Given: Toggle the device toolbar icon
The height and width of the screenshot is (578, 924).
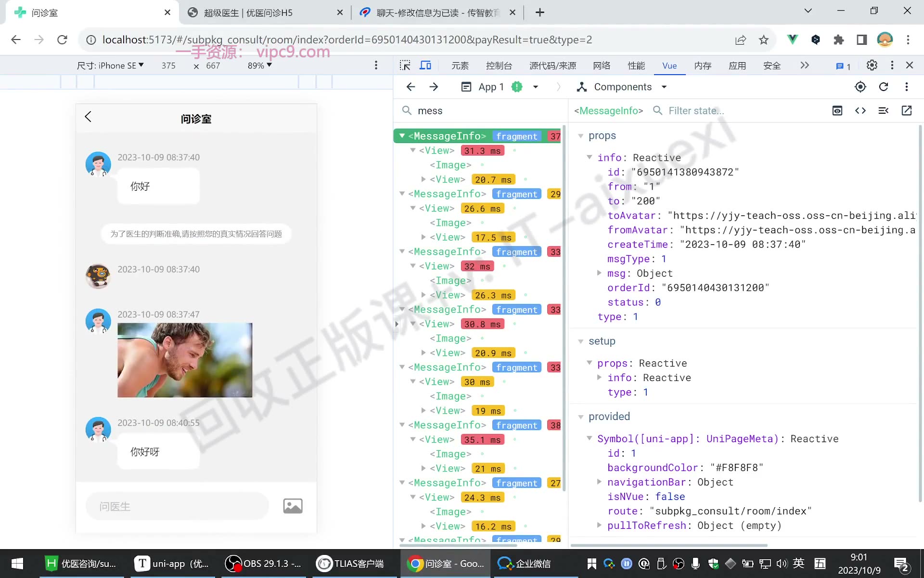Looking at the screenshot, I should [x=425, y=66].
